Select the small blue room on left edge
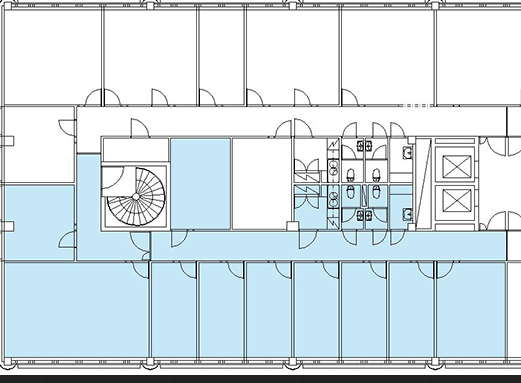Screen dimensions: 521x383 39,223
